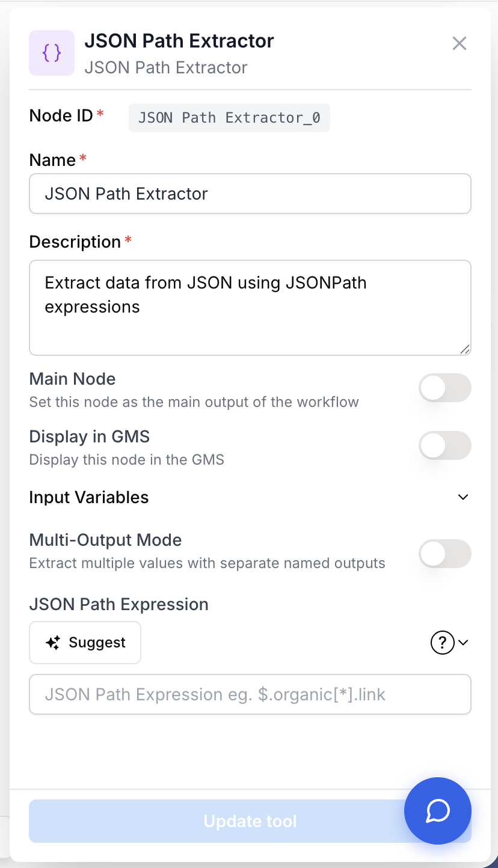Click the Node ID value JSON Path Extractor_0
Screen dimensions: 498x868
(229, 117)
